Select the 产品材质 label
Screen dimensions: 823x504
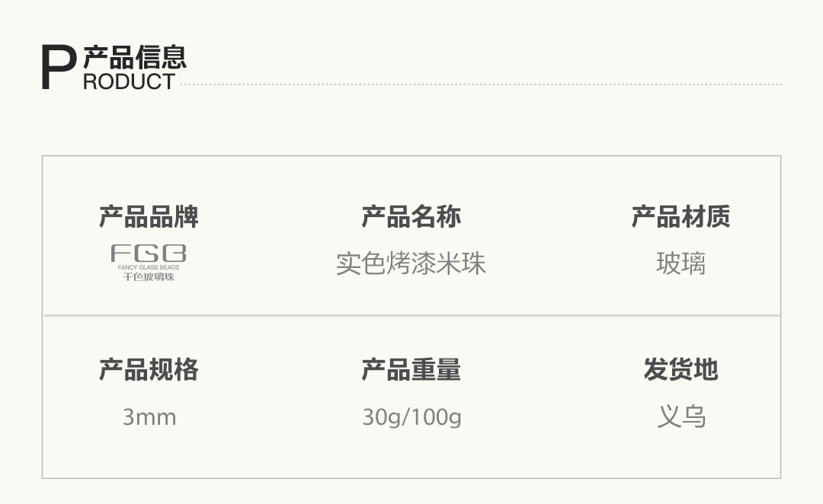[x=680, y=217]
